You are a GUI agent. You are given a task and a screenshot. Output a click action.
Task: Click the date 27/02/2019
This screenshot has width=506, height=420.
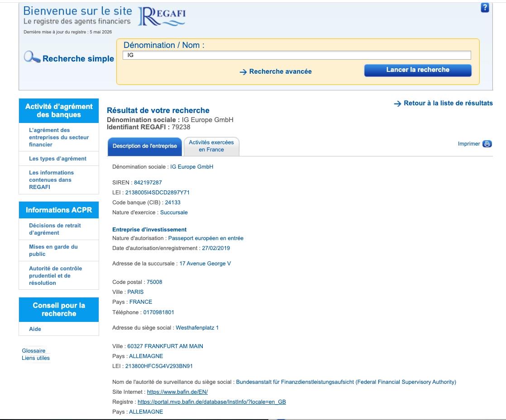point(216,248)
